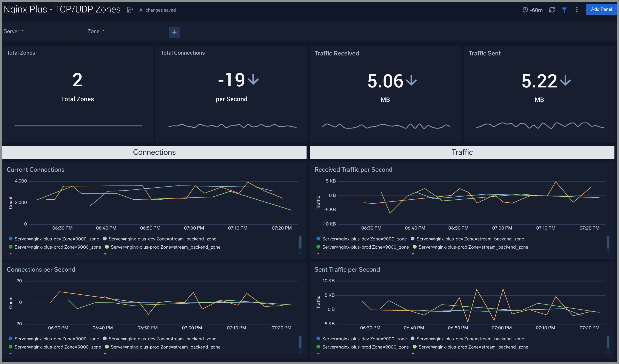Click the plus add filter button
This screenshot has width=619, height=364.
(174, 32)
